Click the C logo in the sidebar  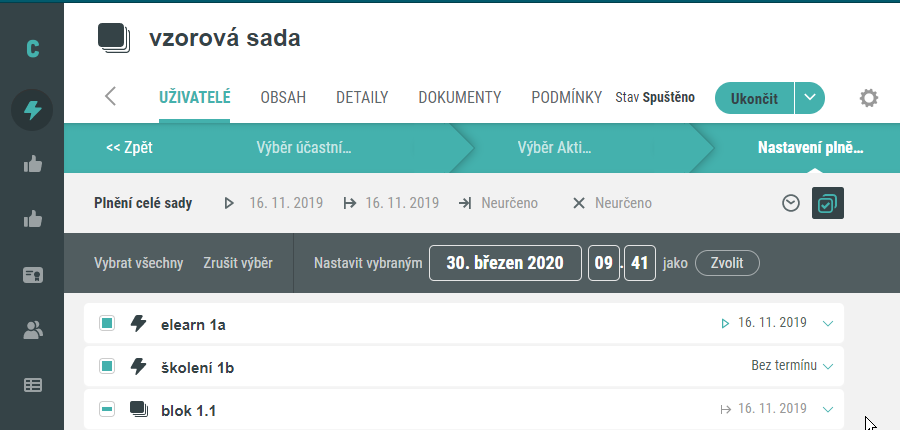pos(33,49)
